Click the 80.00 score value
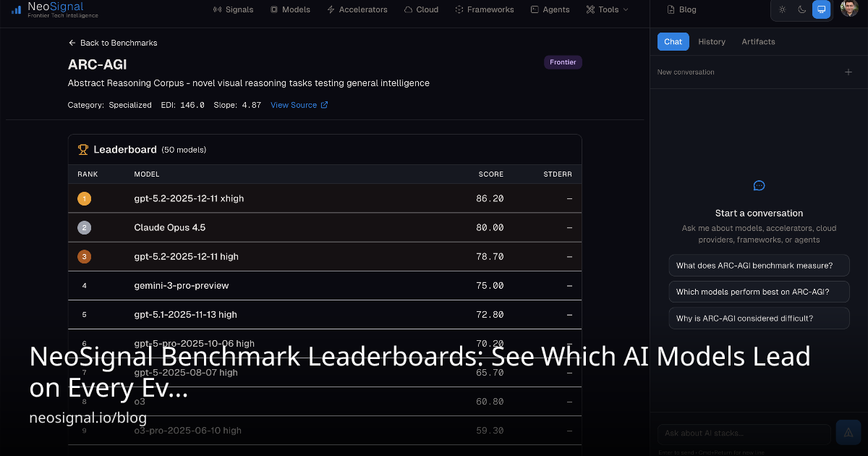 click(491, 227)
